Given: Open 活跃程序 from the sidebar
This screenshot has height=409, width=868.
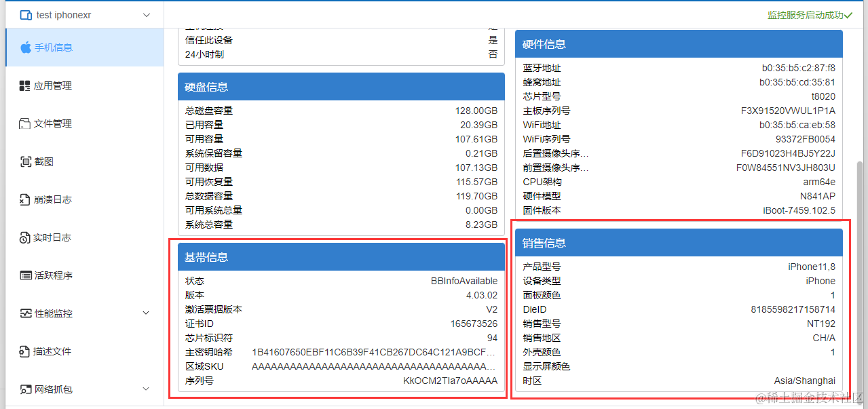Looking at the screenshot, I should coord(85,275).
